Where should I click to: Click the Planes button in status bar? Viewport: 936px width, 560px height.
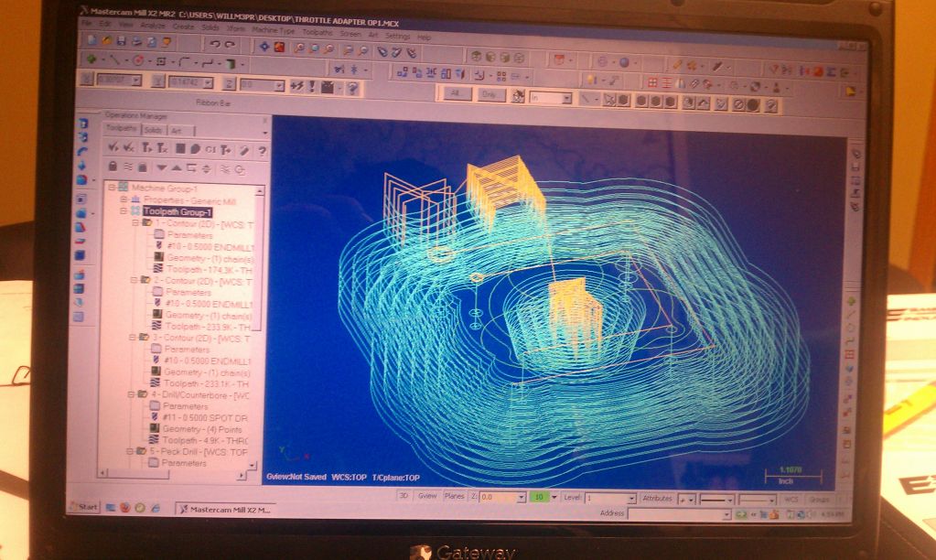pos(454,496)
